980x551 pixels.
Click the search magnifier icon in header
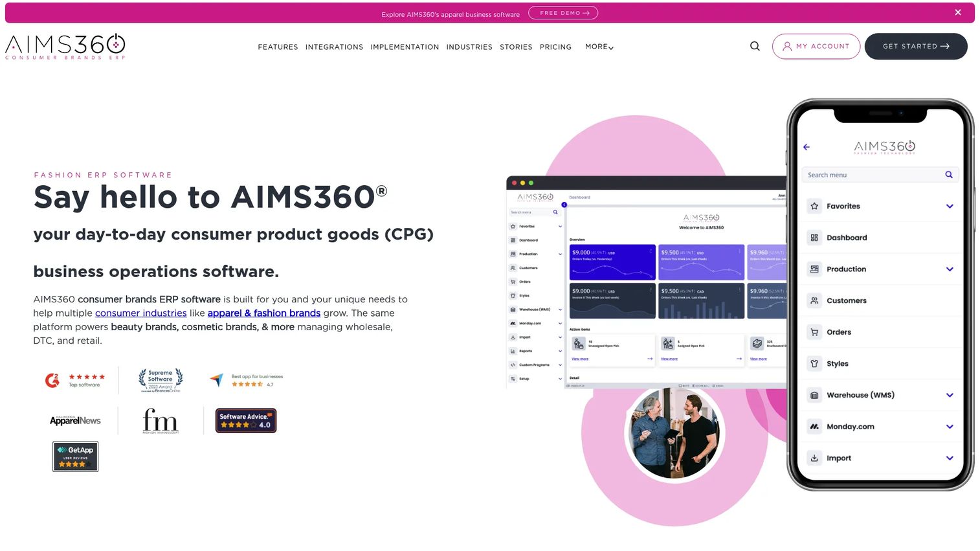click(755, 46)
